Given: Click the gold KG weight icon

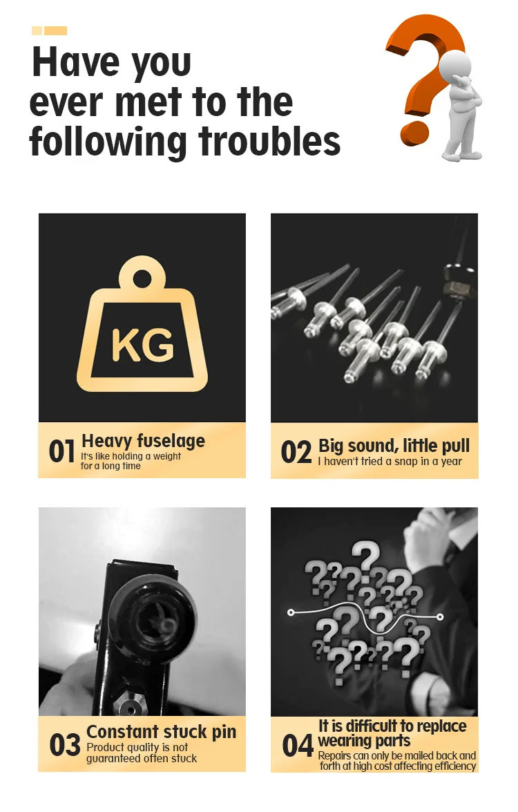Looking at the screenshot, I should [x=142, y=323].
